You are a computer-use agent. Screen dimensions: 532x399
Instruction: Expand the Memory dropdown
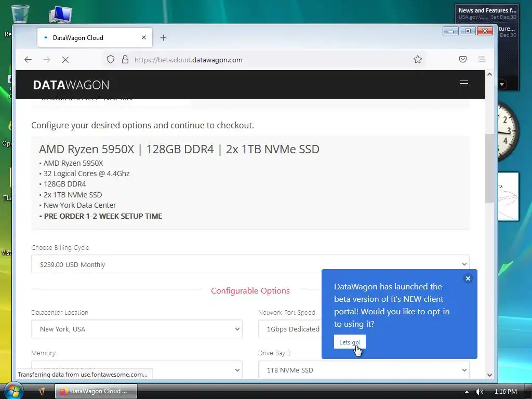point(137,369)
